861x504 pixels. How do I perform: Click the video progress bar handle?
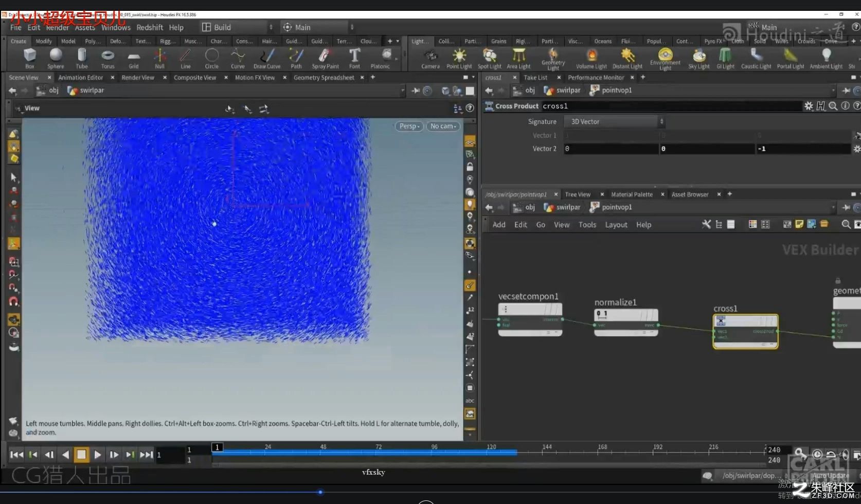[320, 492]
